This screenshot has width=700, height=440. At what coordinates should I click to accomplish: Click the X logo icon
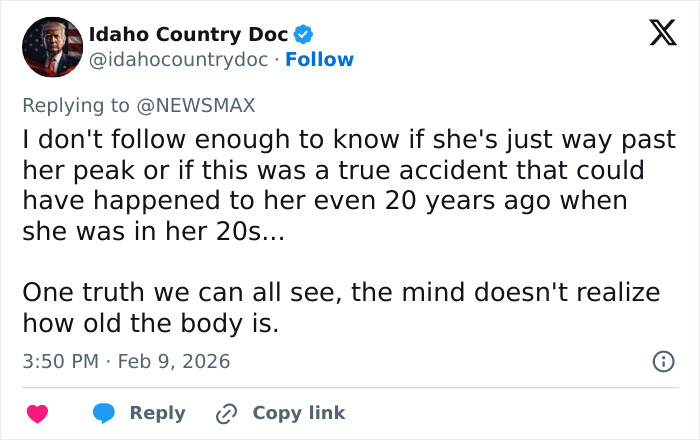656,34
